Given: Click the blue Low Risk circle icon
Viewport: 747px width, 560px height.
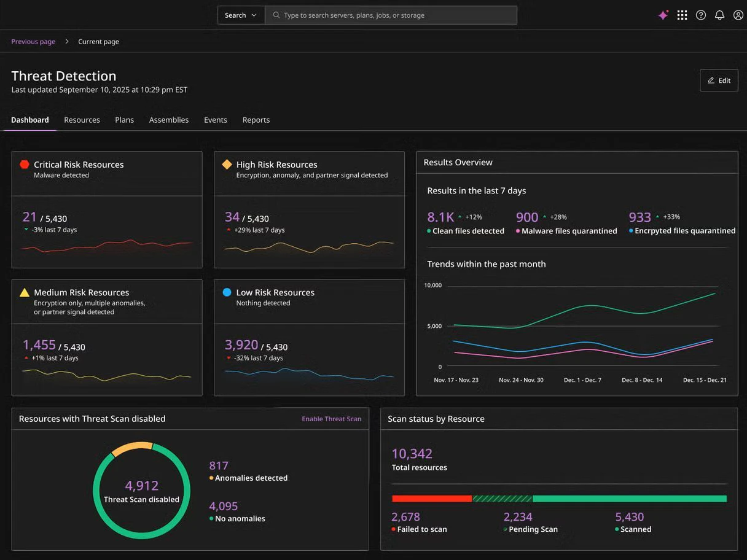Looking at the screenshot, I should 227,292.
